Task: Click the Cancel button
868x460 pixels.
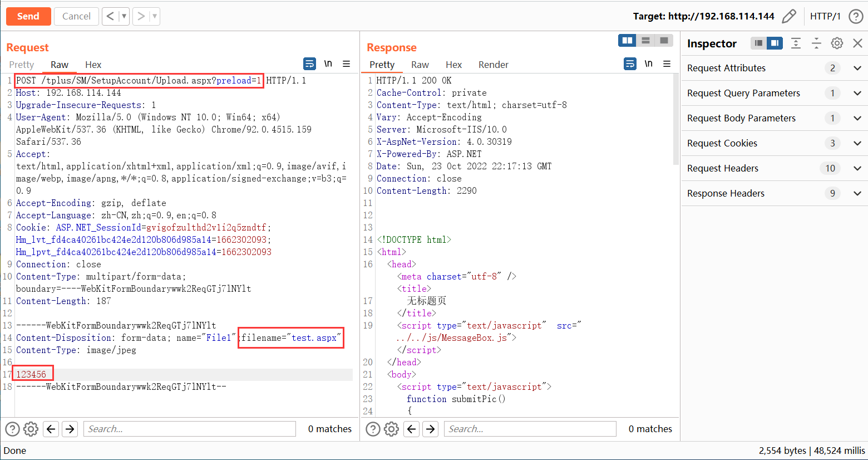Action: [x=76, y=16]
